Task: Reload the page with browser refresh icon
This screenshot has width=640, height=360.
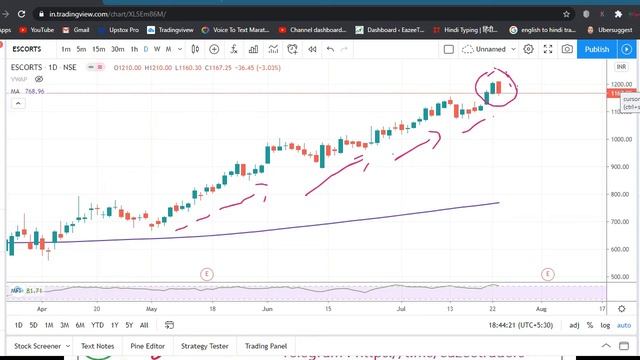Action: pos(21,14)
